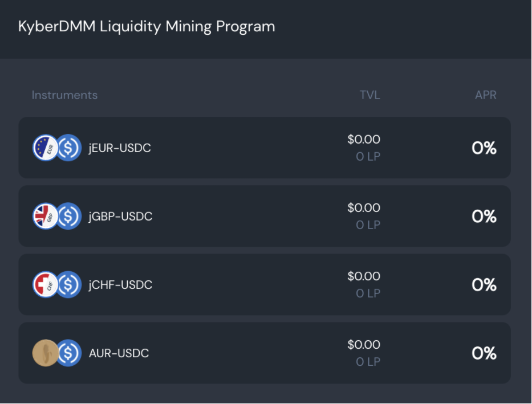Click the gold AUR token icon
Image resolution: width=532 pixels, height=404 pixels.
click(44, 353)
